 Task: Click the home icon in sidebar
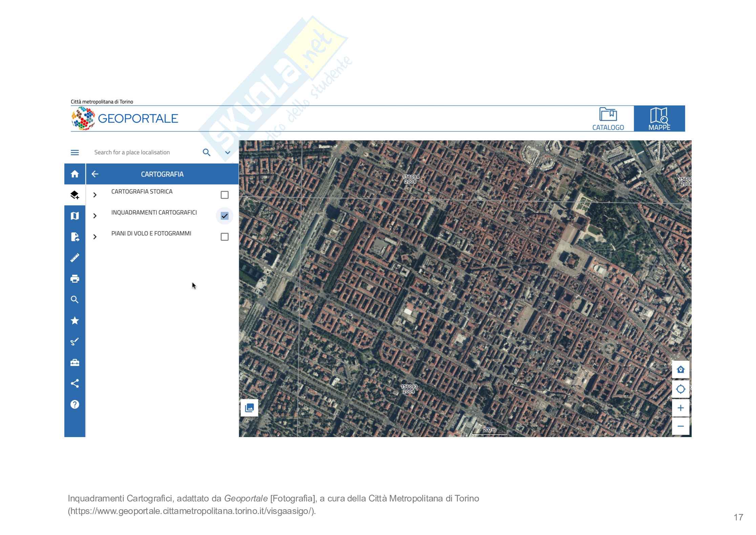tap(75, 174)
